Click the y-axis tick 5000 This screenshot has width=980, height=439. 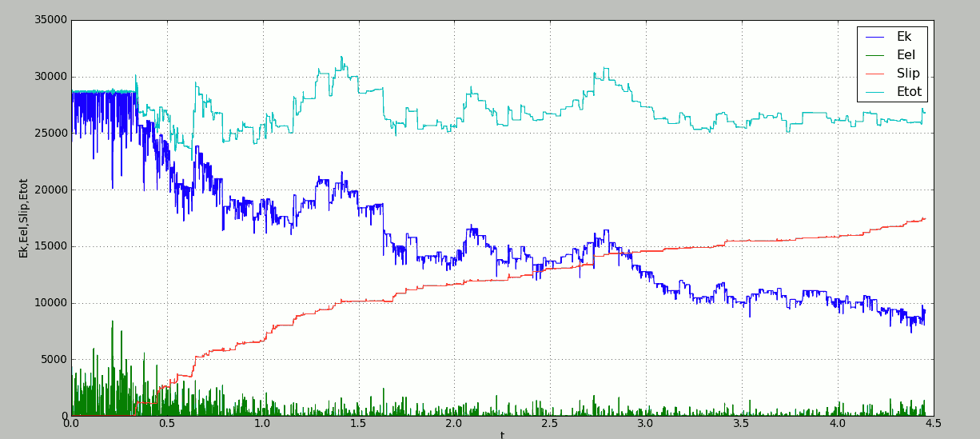(53, 359)
